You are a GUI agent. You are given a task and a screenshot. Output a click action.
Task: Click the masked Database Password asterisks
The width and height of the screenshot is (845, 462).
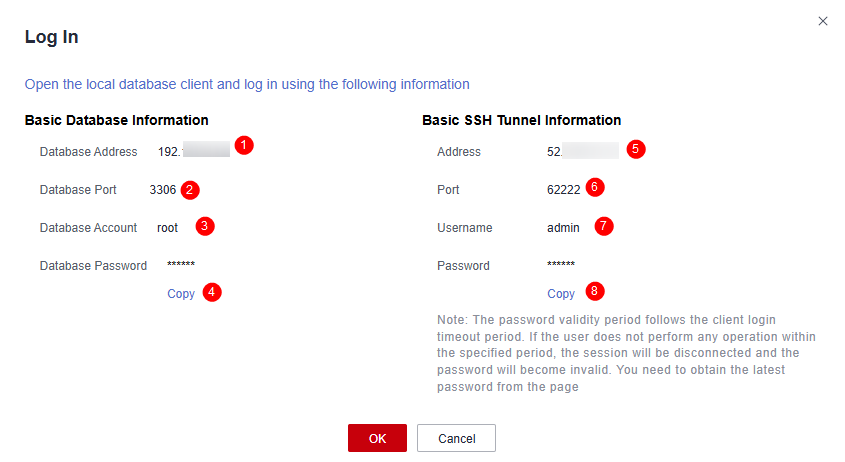[x=181, y=266]
